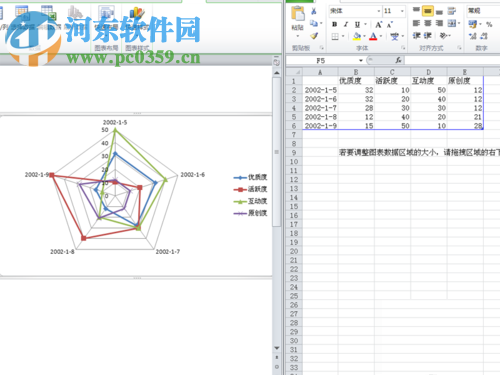Screen dimensions: 500x375
Task: Open the Alignment group dialog launcher
Action: click(x=459, y=48)
